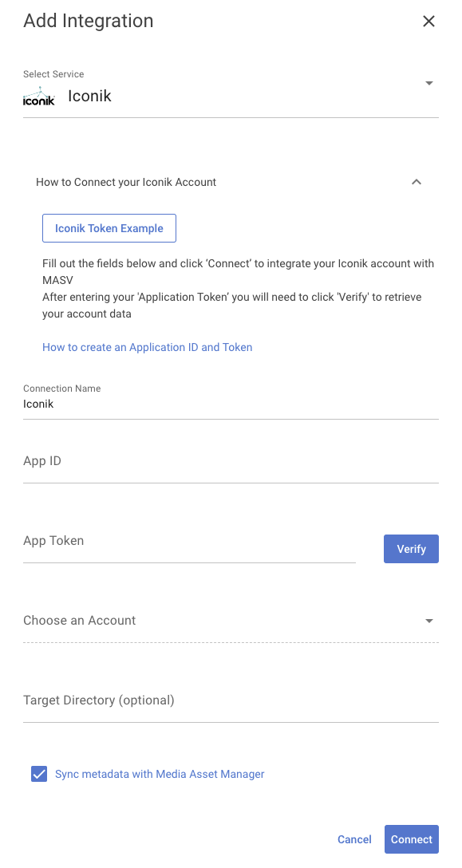Image resolution: width=462 pixels, height=868 pixels.
Task: Click the X to close Add Integration
Action: pyautogui.click(x=428, y=22)
